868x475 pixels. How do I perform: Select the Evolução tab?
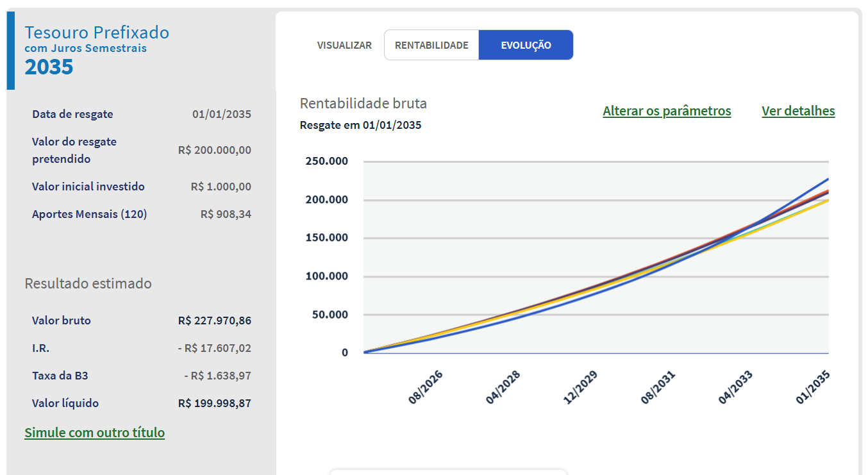pyautogui.click(x=526, y=46)
